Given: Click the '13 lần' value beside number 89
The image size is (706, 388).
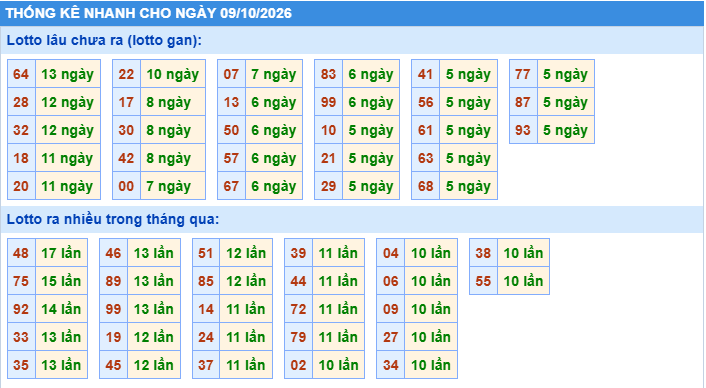Looking at the screenshot, I should click(154, 280).
